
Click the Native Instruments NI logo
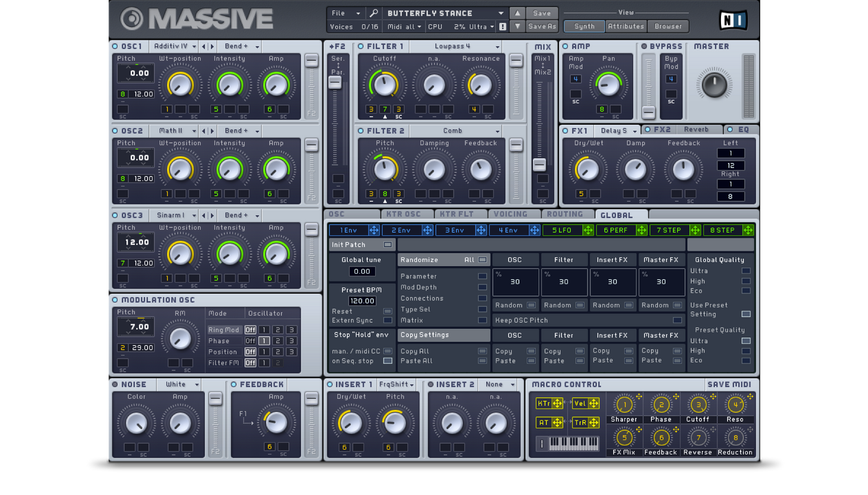pos(733,20)
